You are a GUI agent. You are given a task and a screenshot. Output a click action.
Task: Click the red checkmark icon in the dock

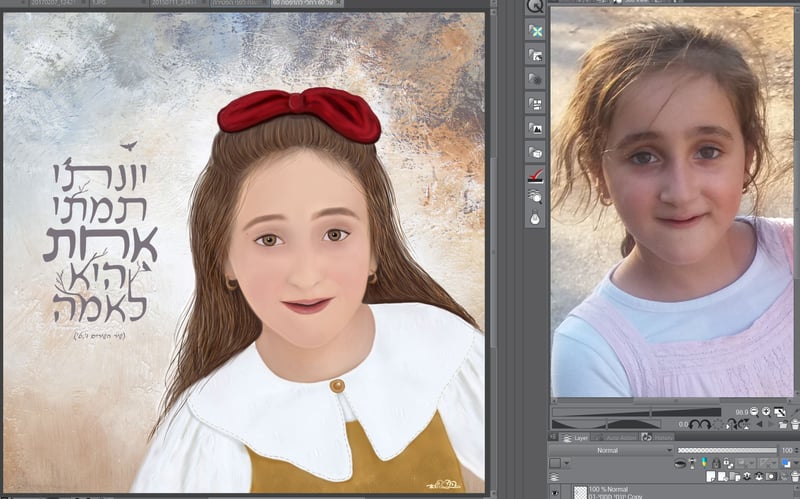tap(535, 173)
